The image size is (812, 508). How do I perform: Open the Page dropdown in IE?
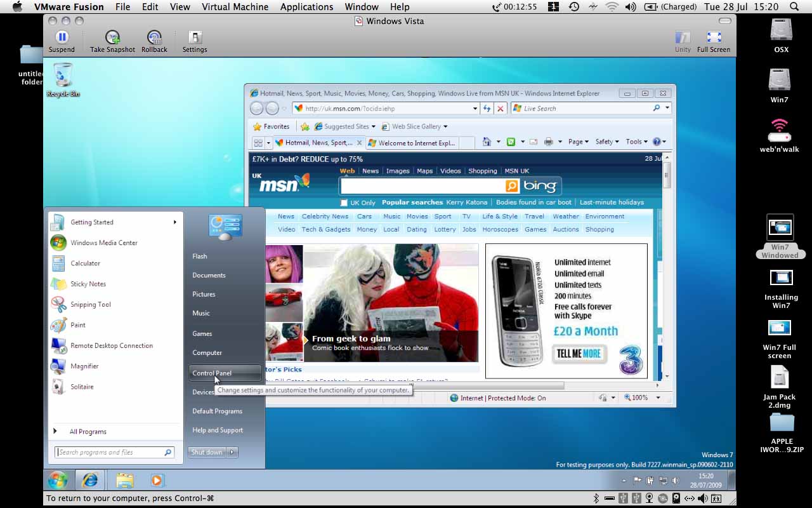coord(578,142)
